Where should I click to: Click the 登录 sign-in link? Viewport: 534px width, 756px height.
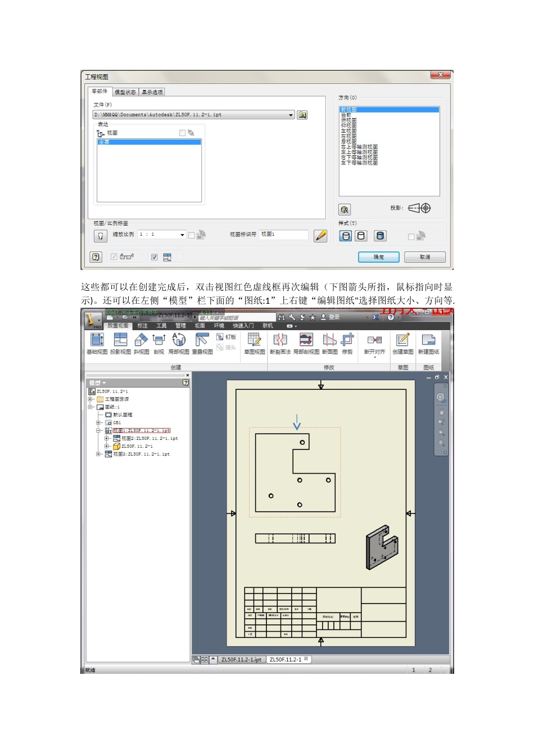pyautogui.click(x=334, y=317)
